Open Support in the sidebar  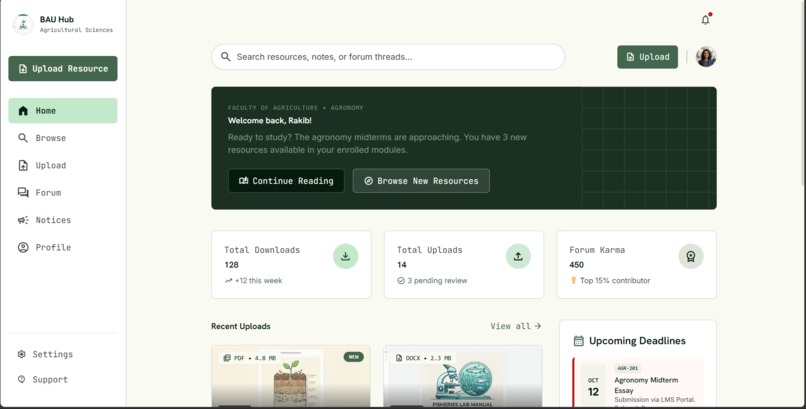[63, 379]
